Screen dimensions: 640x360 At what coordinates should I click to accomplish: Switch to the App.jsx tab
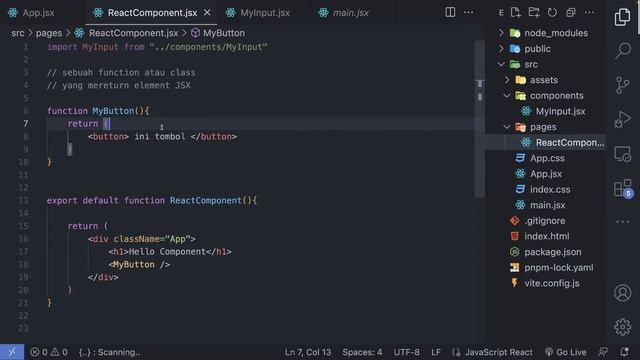[32, 13]
